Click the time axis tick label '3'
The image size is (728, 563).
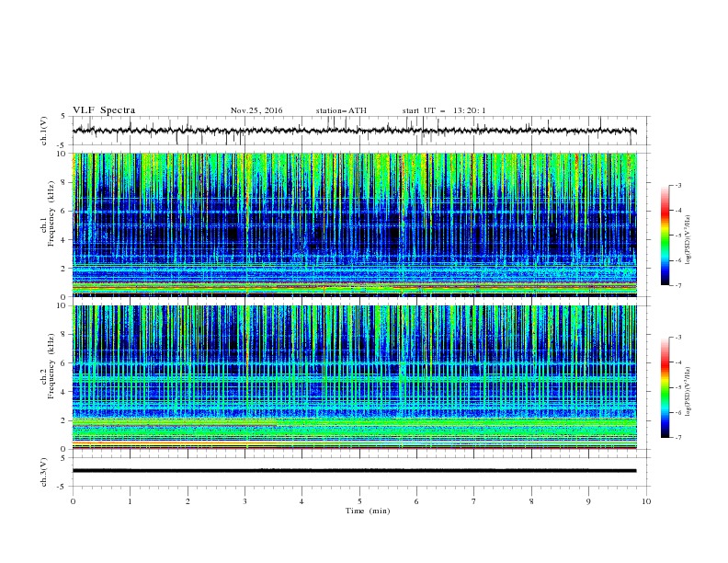coord(245,501)
